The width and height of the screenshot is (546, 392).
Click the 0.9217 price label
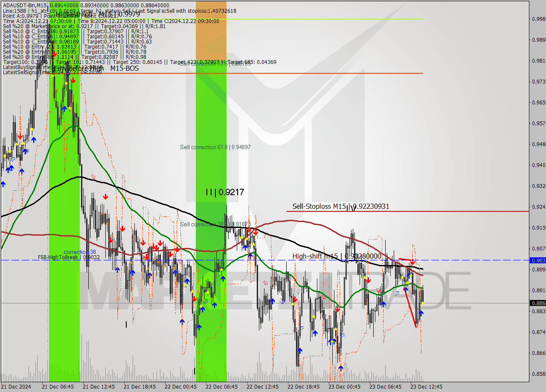[x=225, y=192]
